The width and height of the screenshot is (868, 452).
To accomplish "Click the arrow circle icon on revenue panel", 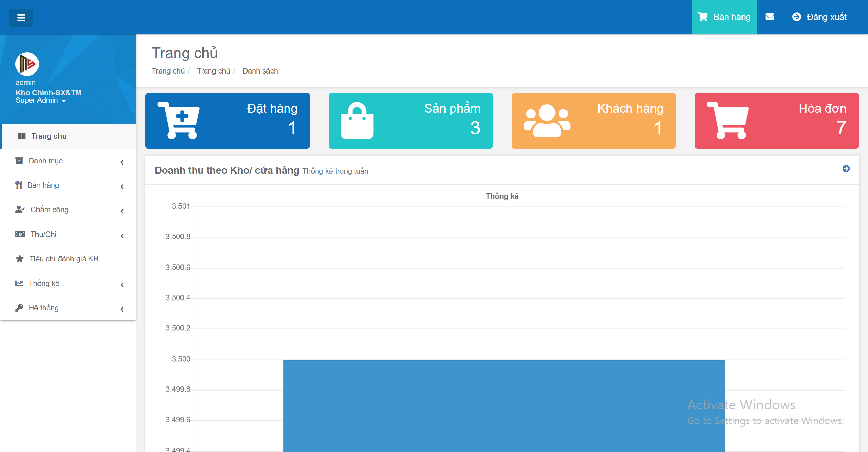I will tap(846, 169).
